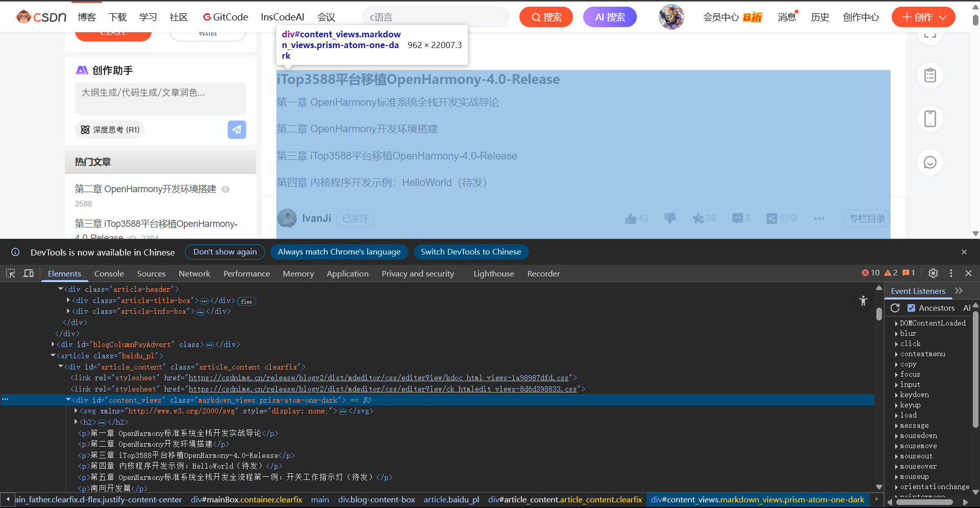
Task: Toggle 深度思考 (R1) mode
Action: 110,130
